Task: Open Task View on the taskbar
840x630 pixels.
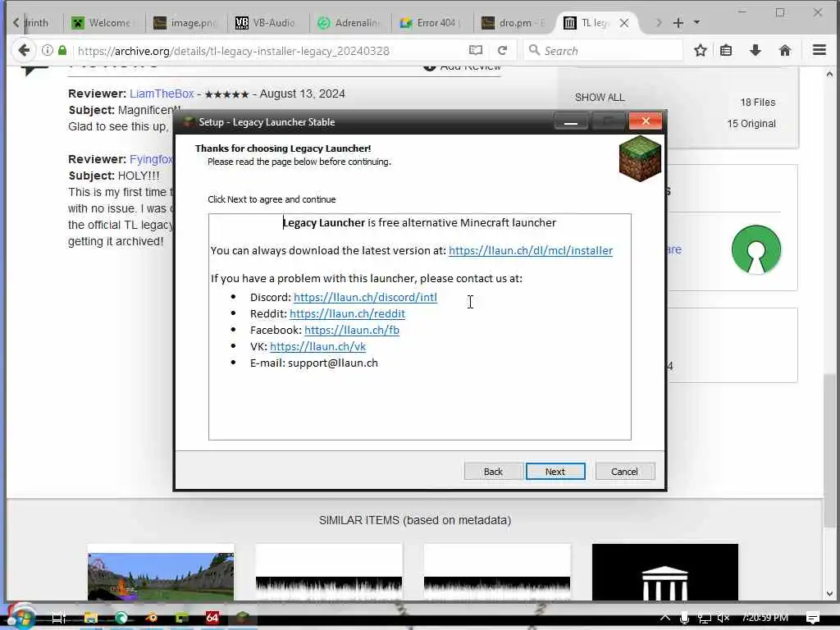Action: [x=58, y=618]
